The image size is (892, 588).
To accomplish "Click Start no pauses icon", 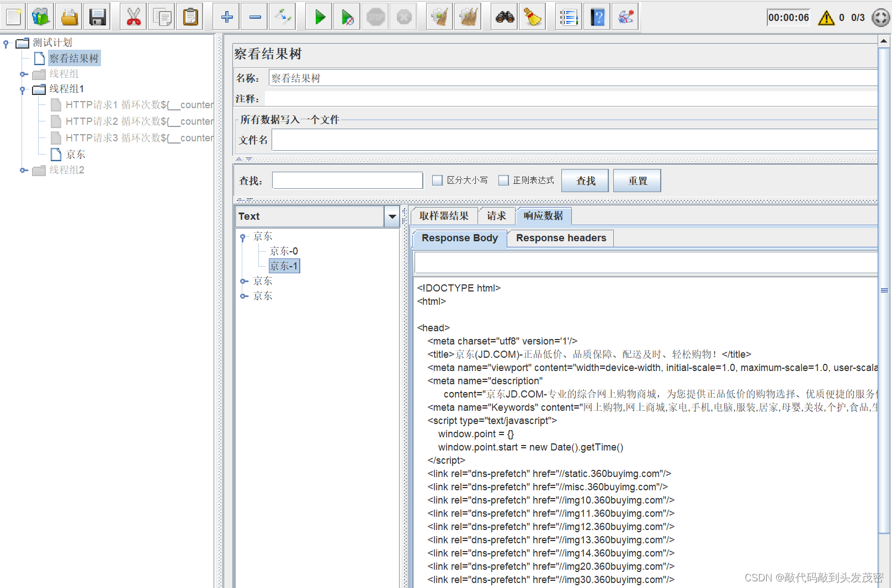I will (x=347, y=17).
